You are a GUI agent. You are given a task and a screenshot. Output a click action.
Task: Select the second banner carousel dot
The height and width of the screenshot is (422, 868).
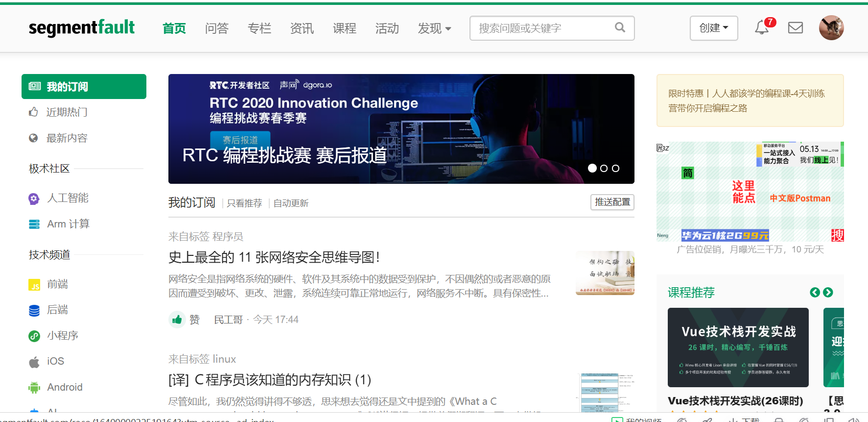pyautogui.click(x=604, y=168)
